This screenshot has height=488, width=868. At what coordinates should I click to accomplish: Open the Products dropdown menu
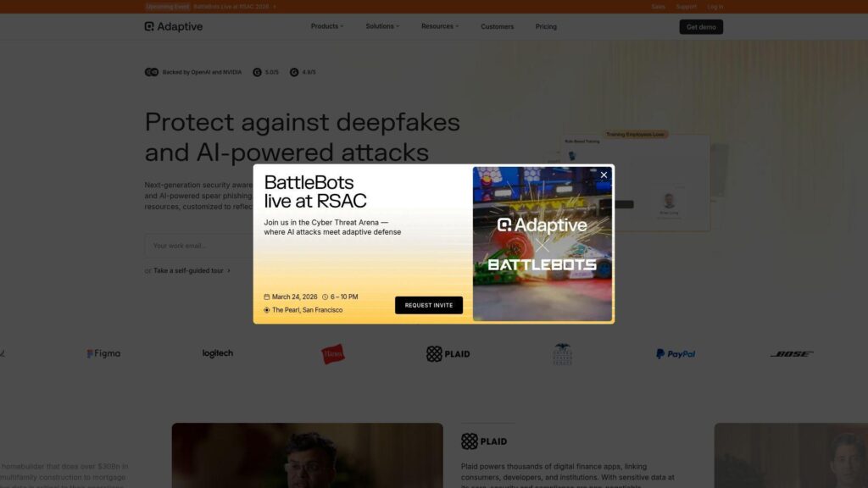point(326,26)
